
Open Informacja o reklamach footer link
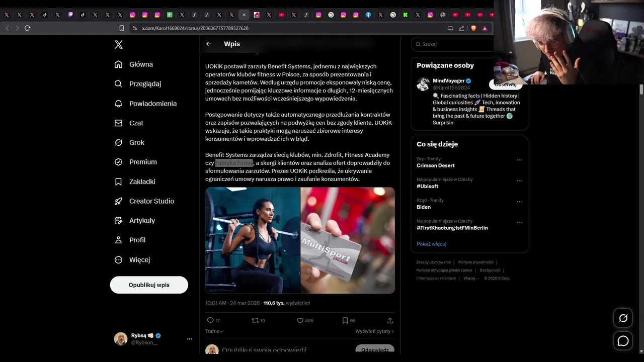(x=436, y=279)
